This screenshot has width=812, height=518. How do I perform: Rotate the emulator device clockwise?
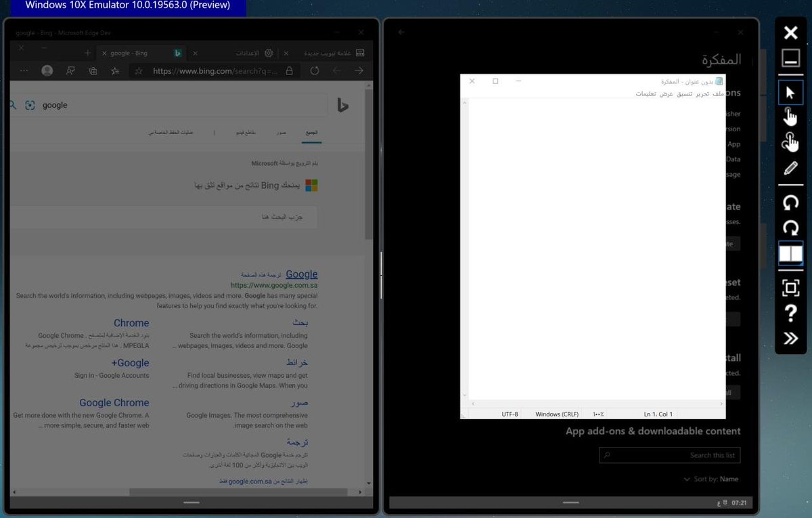(790, 228)
